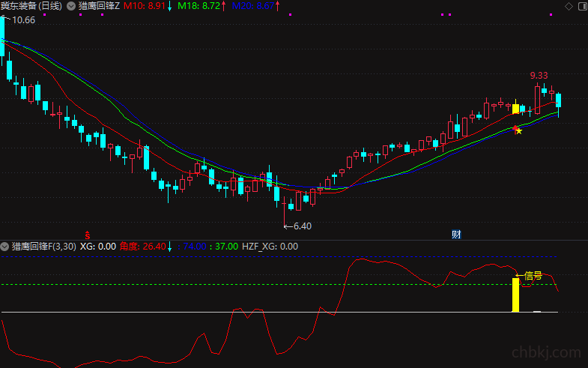Click the chbkj.com watermark link
Screen dimensions: 588x368
pyautogui.click(x=546, y=352)
